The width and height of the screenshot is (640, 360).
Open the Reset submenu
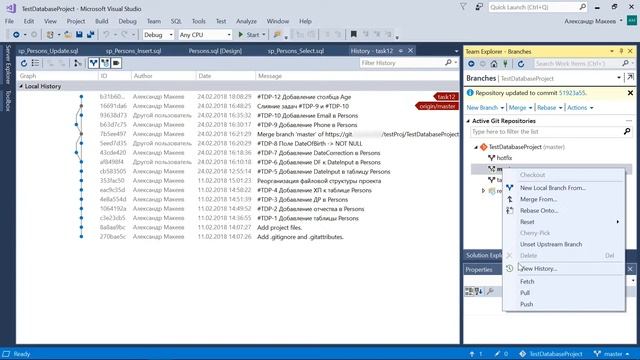pyautogui.click(x=564, y=222)
